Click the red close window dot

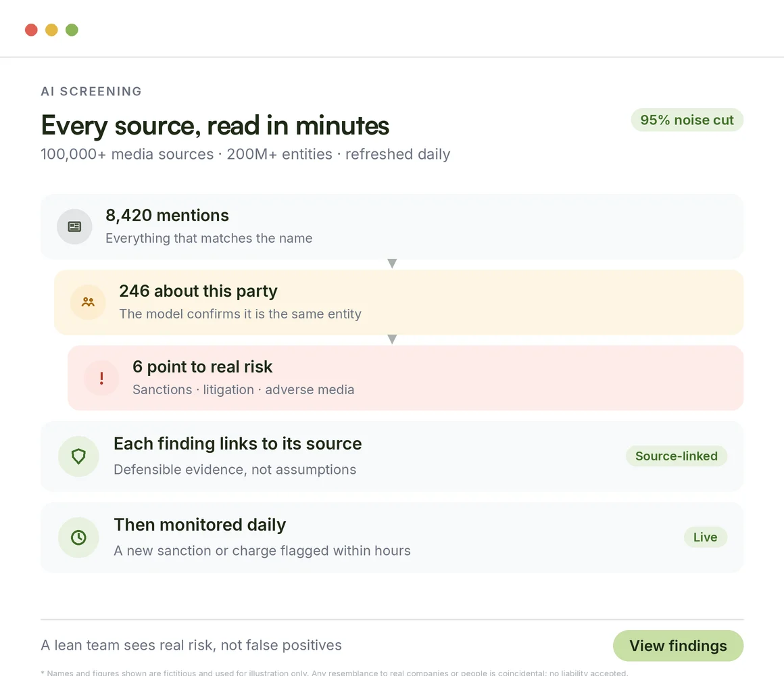pyautogui.click(x=32, y=30)
